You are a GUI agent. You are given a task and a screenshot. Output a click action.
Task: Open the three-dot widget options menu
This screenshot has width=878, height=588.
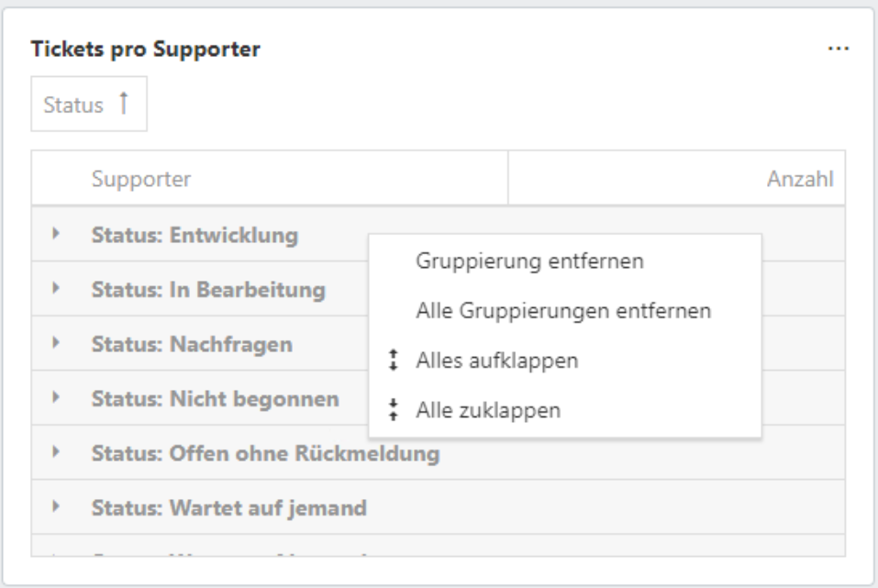click(837, 50)
